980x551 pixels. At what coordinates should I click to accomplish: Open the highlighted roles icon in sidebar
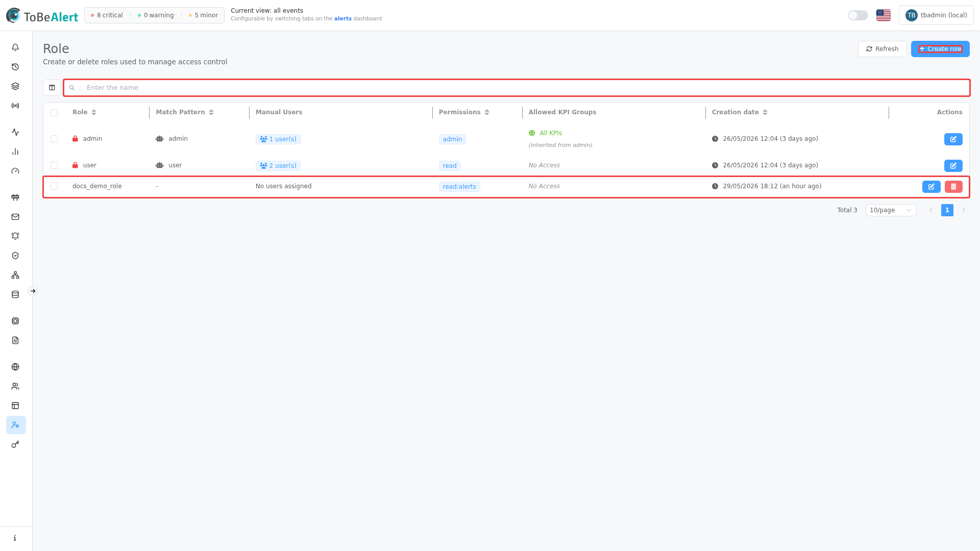coord(16,425)
